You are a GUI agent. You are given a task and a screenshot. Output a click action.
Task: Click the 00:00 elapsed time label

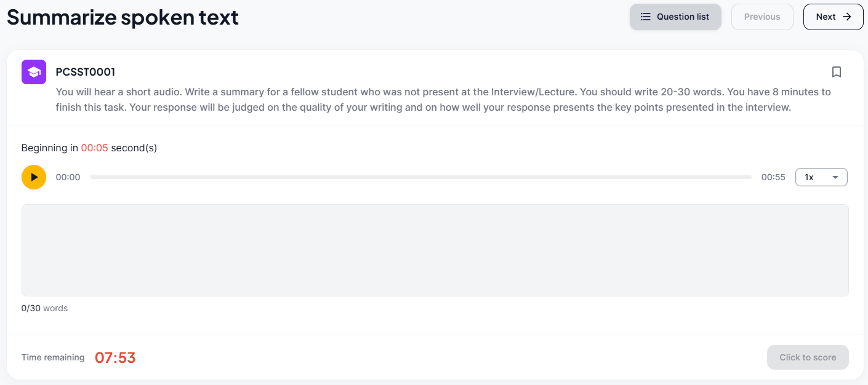[x=68, y=177]
